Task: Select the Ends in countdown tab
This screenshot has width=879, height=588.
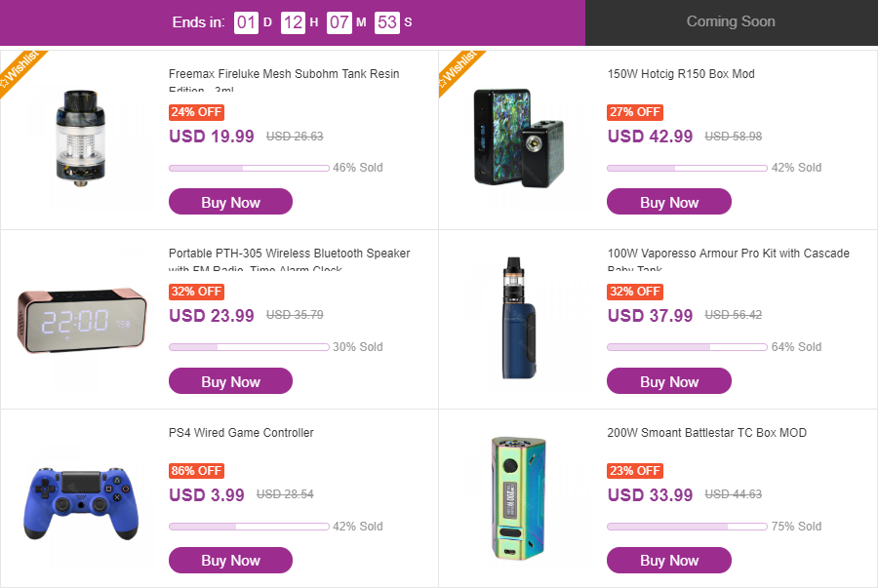Action: [292, 21]
